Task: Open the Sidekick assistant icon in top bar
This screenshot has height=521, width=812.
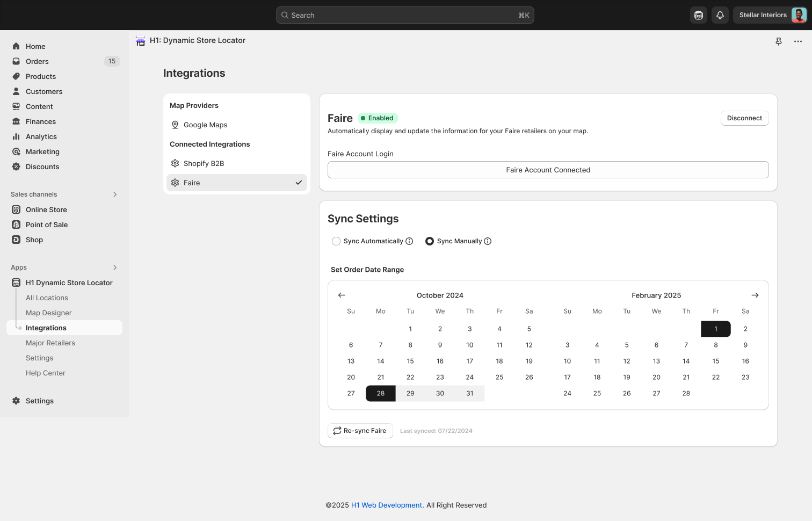Action: tap(699, 15)
